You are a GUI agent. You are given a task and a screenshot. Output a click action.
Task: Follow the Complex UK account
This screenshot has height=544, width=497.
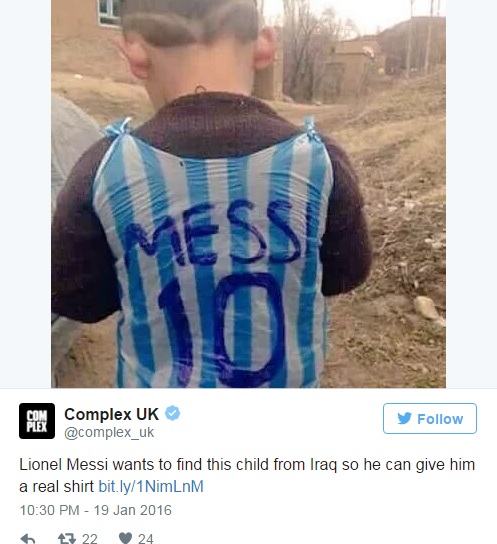tap(430, 418)
